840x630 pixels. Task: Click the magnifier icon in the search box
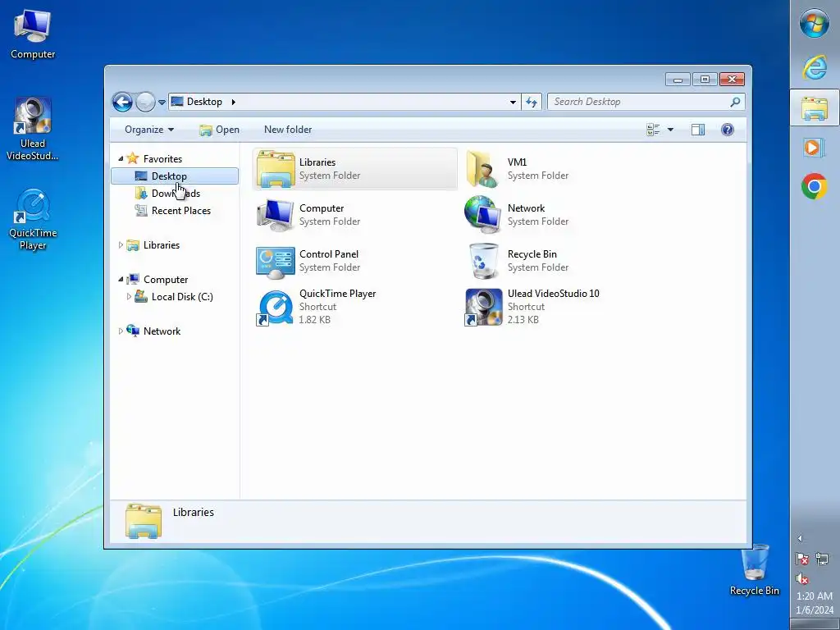click(736, 102)
